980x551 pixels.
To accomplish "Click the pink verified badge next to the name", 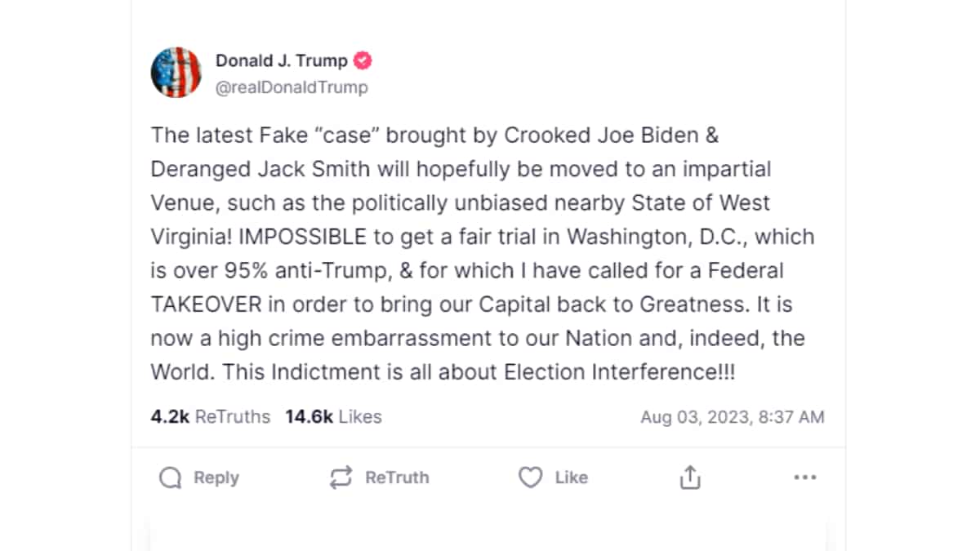I will (x=363, y=60).
